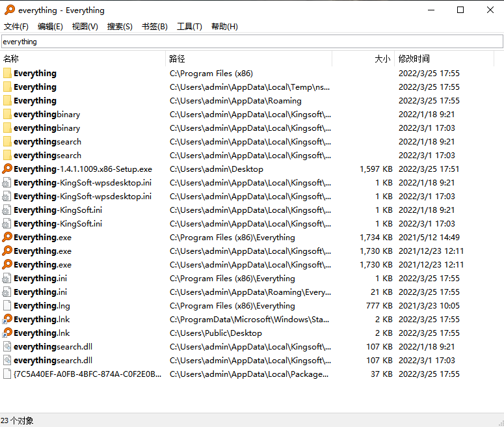Open the 搜索(S) menu
This screenshot has height=427, width=504.
[x=120, y=27]
